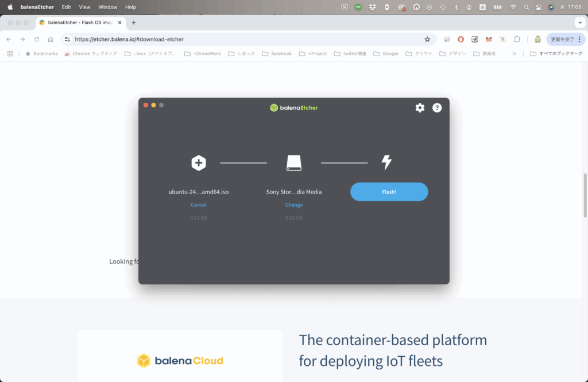Screen dimensions: 588x382
Task: Start flashing with the Flash! button
Action: coord(389,192)
